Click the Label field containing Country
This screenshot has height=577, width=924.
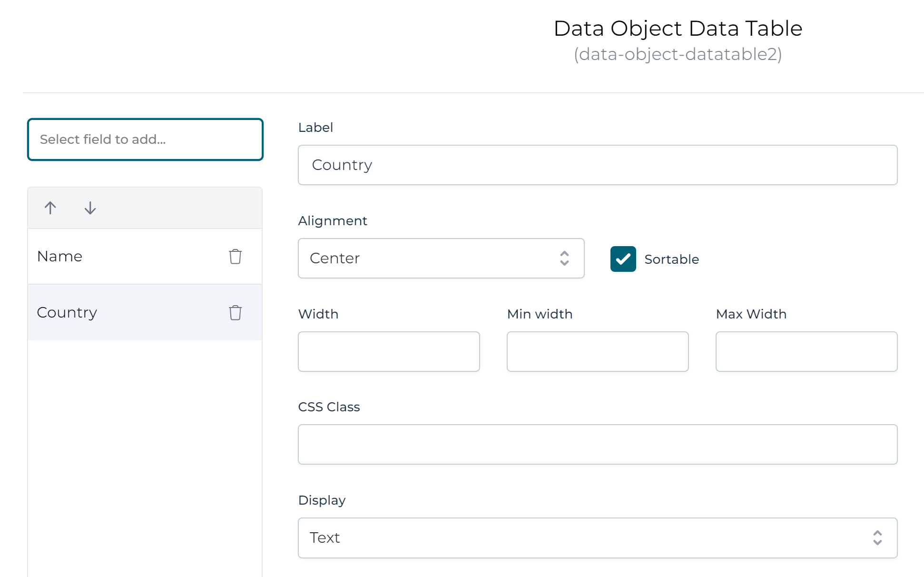click(x=597, y=165)
